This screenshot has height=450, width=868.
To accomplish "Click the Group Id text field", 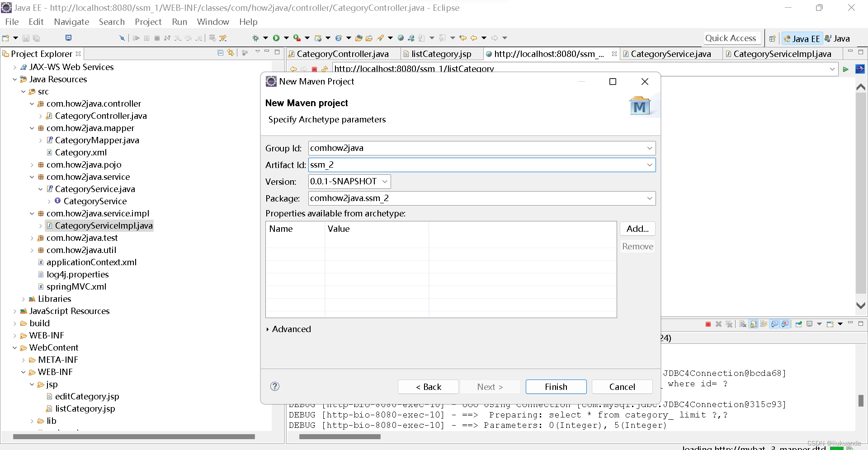I will [481, 148].
